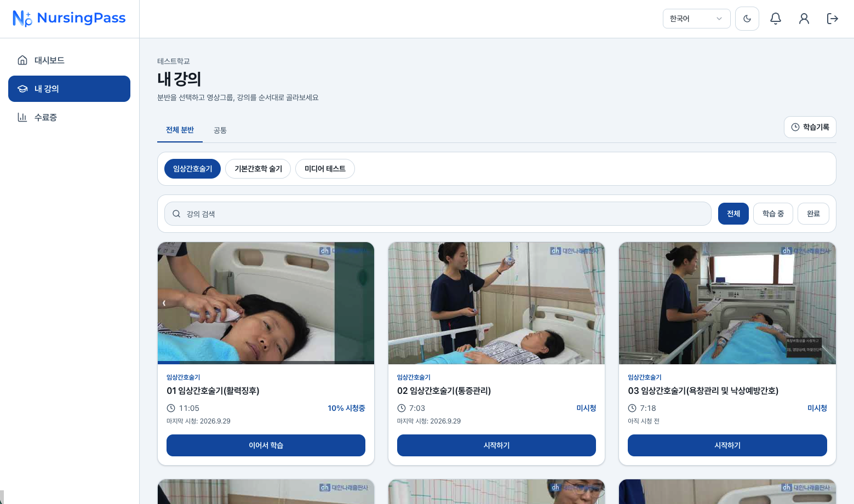The height and width of the screenshot is (504, 854).
Task: Open the 학습기록 button
Action: (810, 127)
